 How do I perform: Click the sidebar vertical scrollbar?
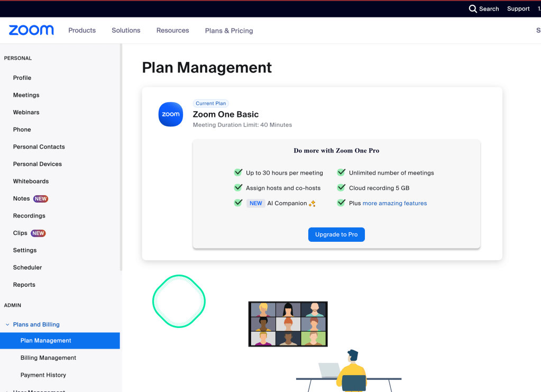[121, 157]
